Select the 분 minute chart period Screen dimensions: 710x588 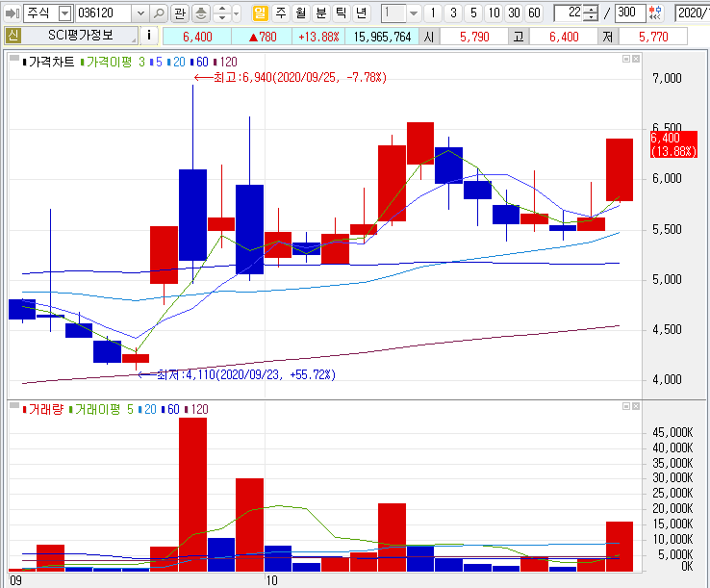(321, 13)
